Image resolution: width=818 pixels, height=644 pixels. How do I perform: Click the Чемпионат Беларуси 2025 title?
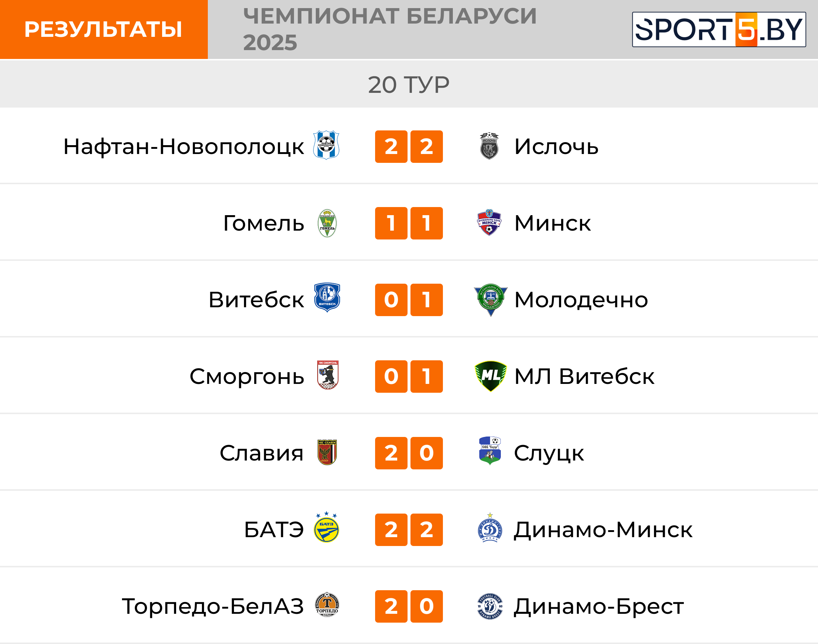click(389, 29)
